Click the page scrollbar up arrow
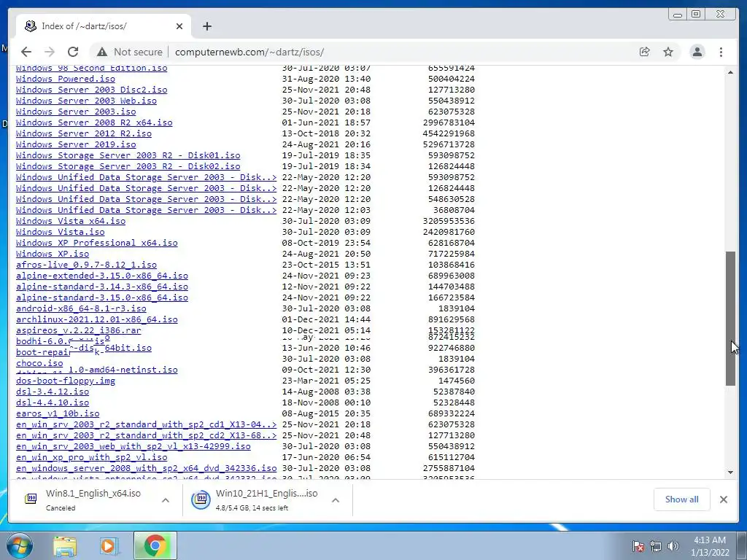Viewport: 747px width, 560px height. [730, 72]
